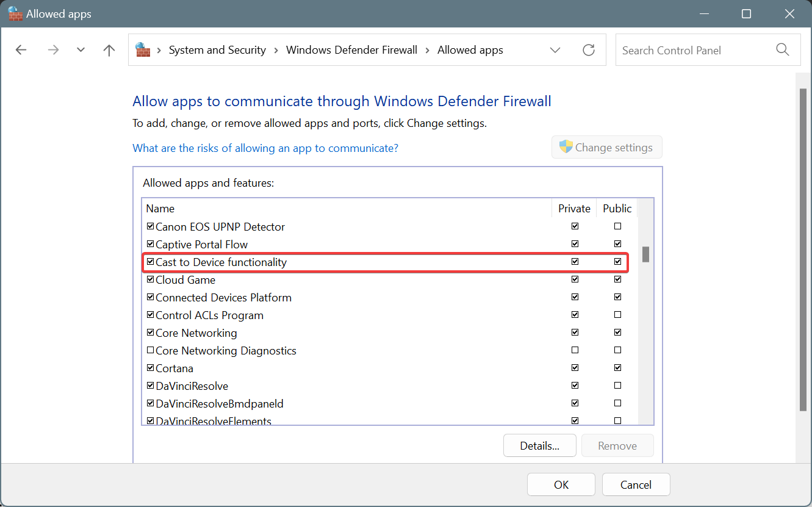
Task: Expand the address bar history dropdown
Action: (x=555, y=50)
